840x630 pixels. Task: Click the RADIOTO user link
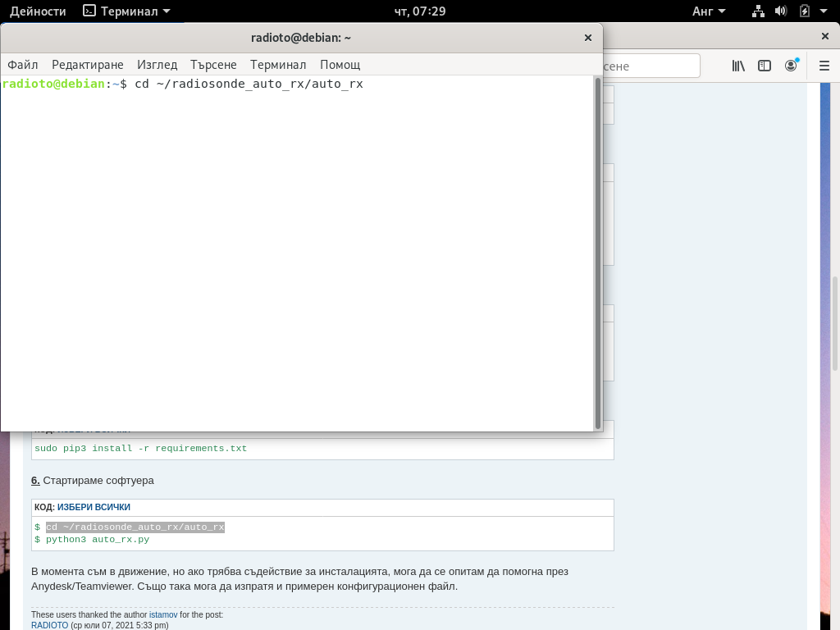click(50, 625)
